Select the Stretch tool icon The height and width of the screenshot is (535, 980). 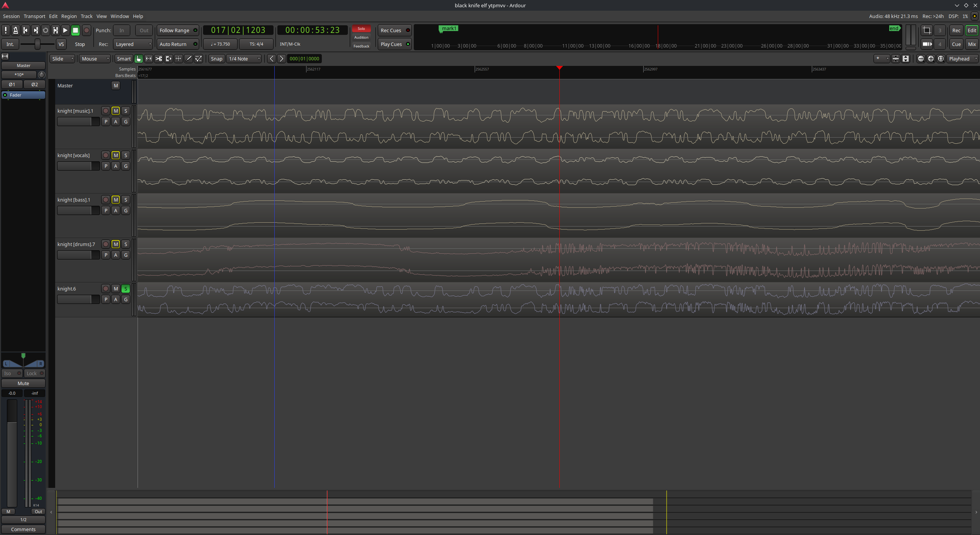[179, 59]
